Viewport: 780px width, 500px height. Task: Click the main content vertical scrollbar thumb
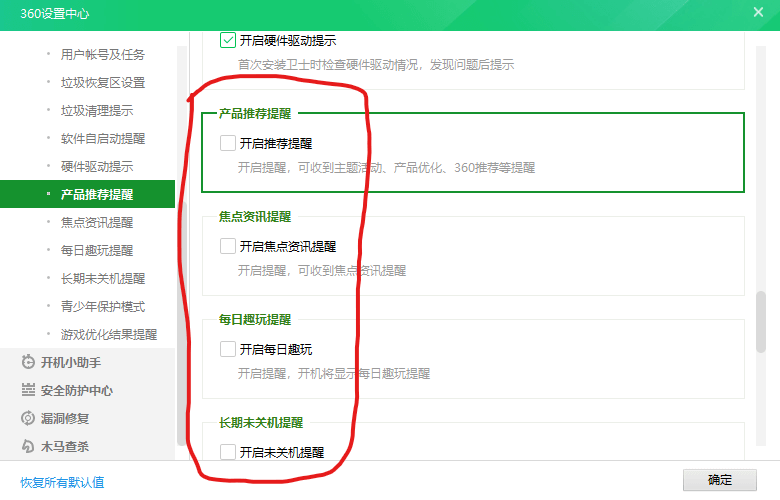point(761,322)
